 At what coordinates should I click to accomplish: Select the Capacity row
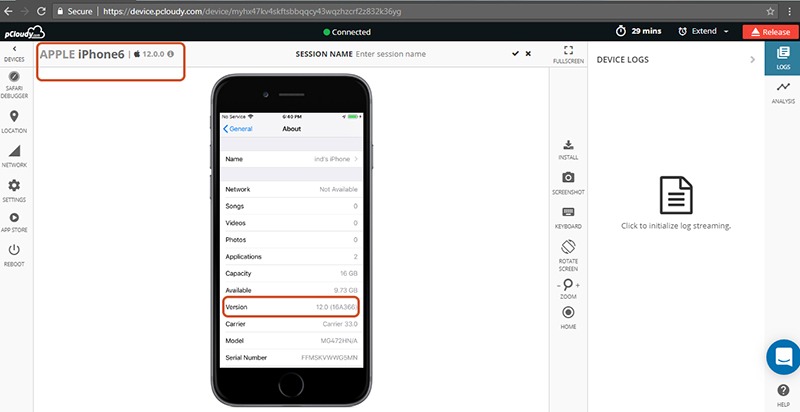tap(291, 273)
